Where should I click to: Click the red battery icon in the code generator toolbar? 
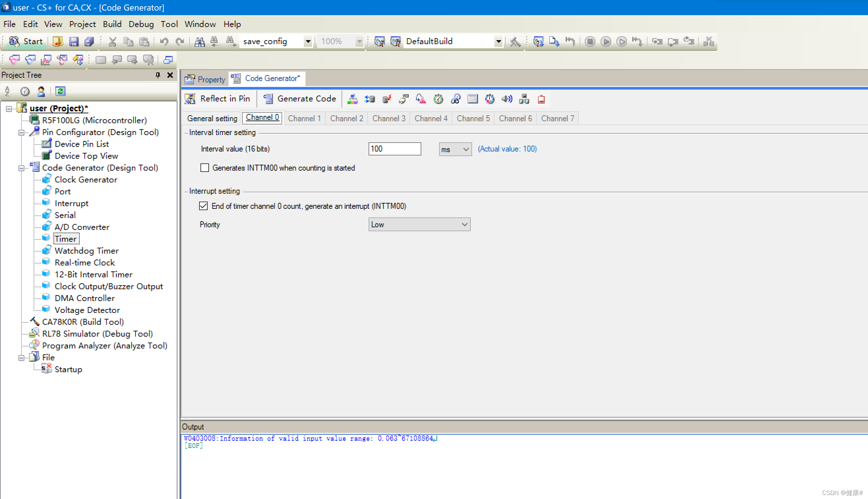[x=541, y=99]
